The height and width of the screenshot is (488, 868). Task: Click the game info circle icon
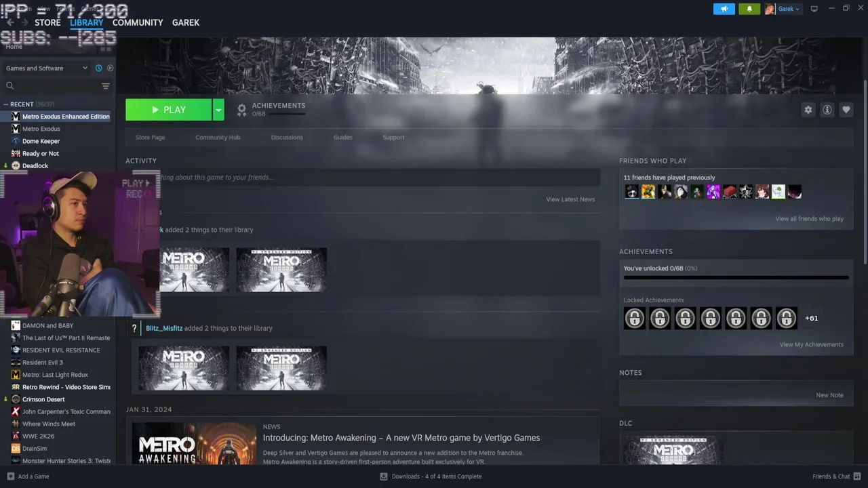tap(827, 110)
